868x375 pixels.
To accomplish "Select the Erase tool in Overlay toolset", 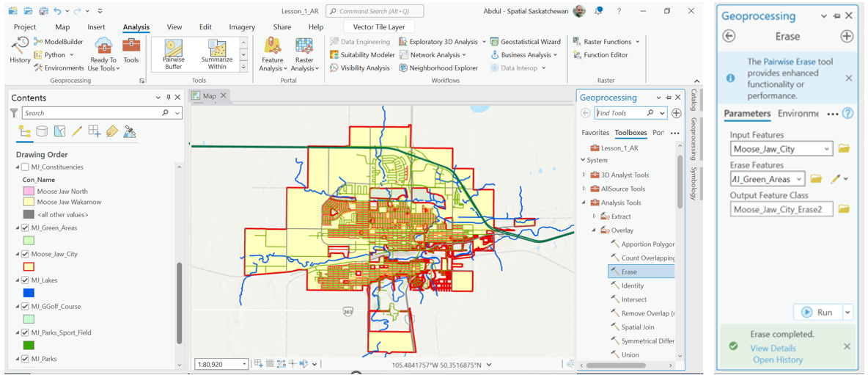I will point(629,272).
